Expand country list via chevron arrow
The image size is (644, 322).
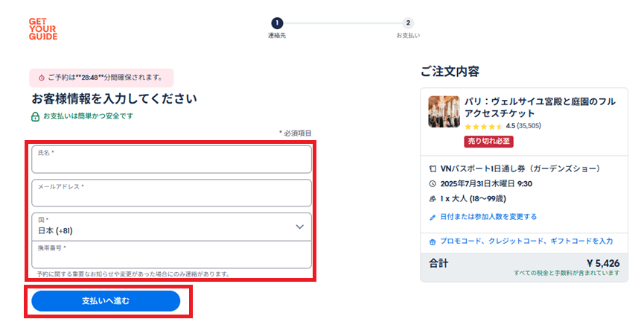[x=300, y=227]
